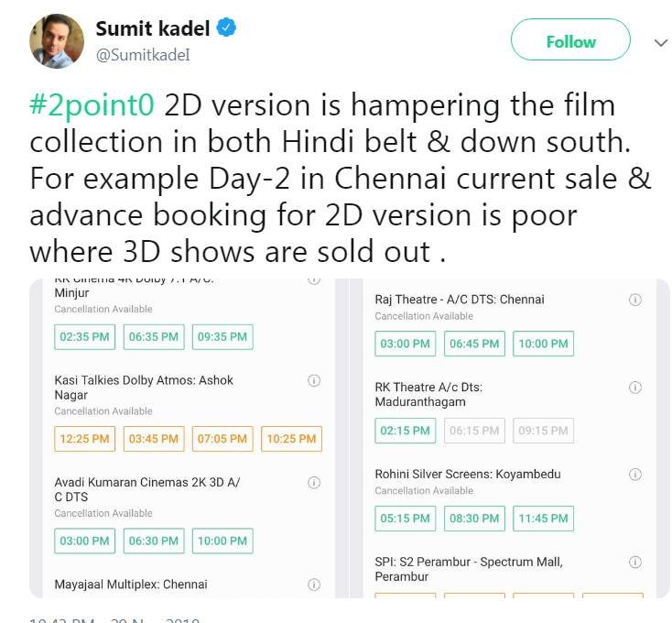Click info icon for Kasi Talkies
The height and width of the screenshot is (623, 672).
[x=314, y=380]
